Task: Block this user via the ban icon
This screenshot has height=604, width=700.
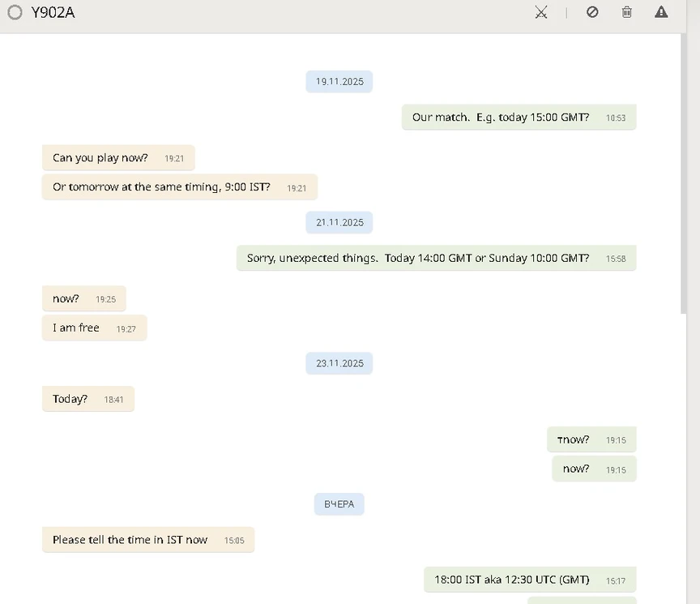Action: tap(592, 12)
